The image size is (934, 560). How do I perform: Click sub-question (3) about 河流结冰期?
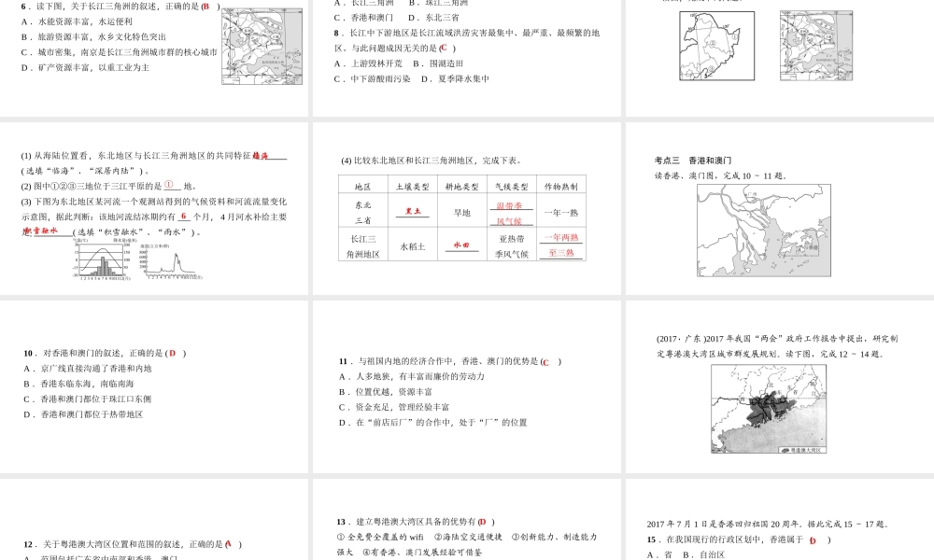pos(154,217)
